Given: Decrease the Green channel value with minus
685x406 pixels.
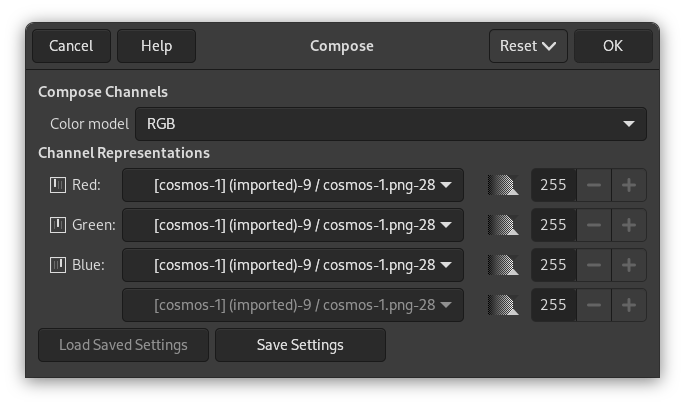Looking at the screenshot, I should [x=594, y=225].
